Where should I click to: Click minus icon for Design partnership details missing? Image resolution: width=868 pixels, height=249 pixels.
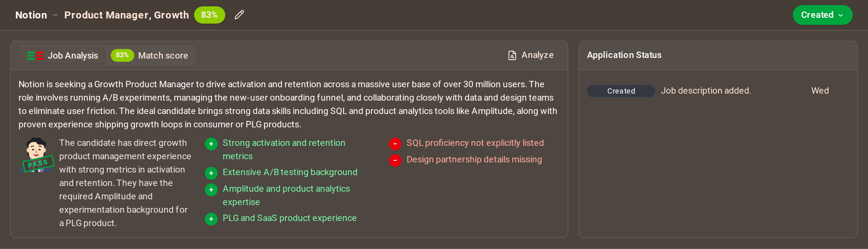coord(395,160)
